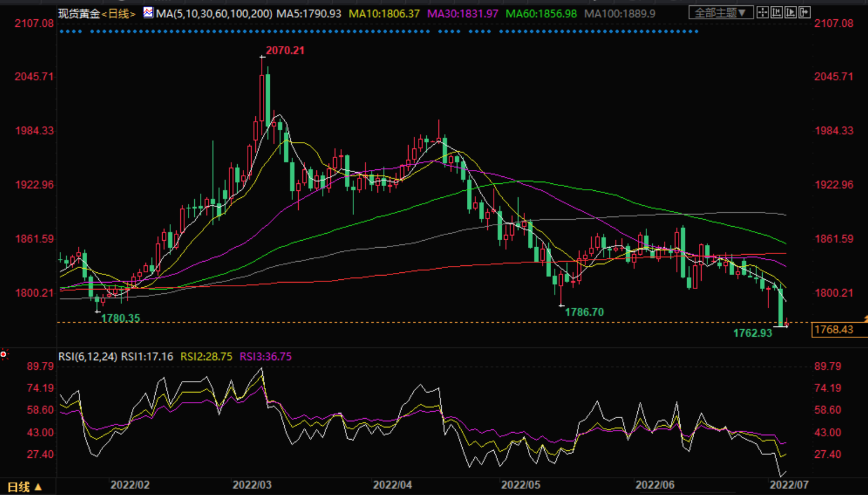Click the 2022/04 date on time axis
Screen dimensions: 868x495
click(392, 485)
